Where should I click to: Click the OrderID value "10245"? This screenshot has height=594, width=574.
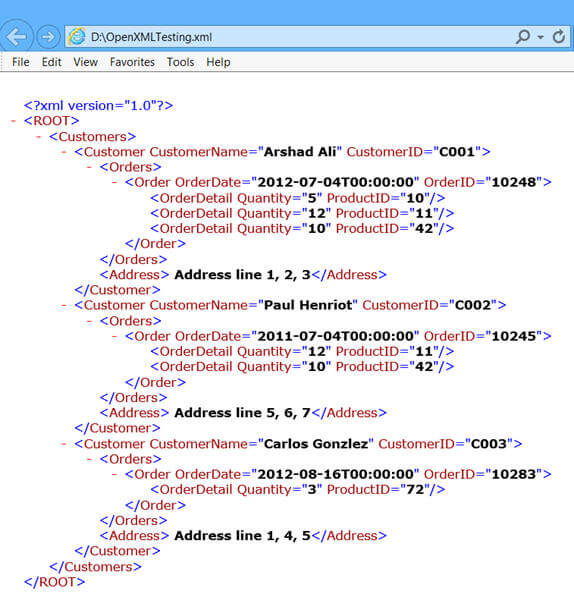[514, 336]
